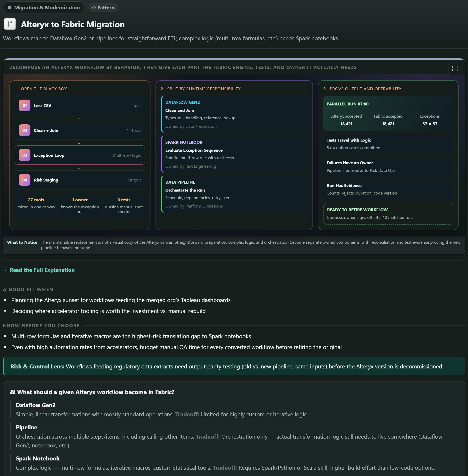Click PARALLEL RUN 07:00 heading
Viewport: 468px width, 476px height.
click(348, 104)
